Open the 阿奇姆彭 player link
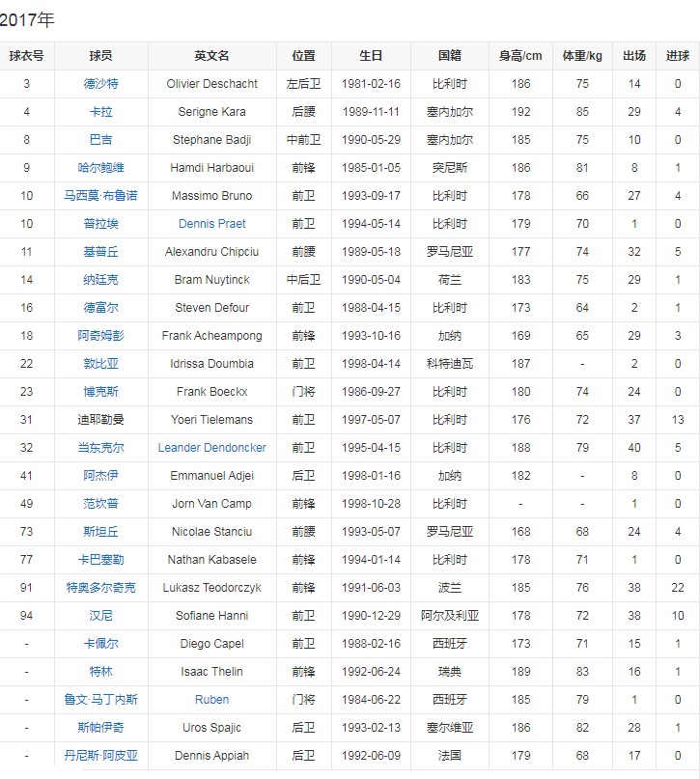 pyautogui.click(x=100, y=336)
